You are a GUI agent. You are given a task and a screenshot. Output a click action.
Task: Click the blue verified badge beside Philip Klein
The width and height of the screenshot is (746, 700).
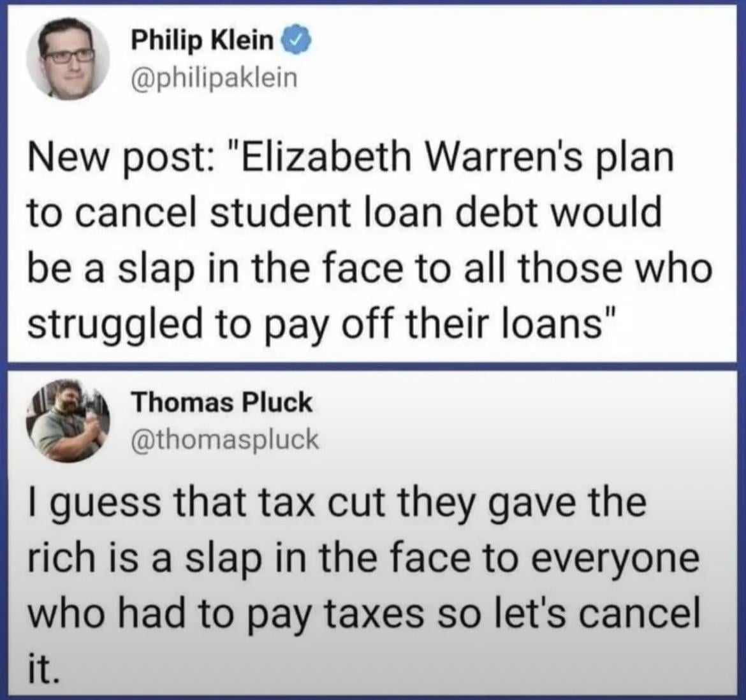[297, 43]
